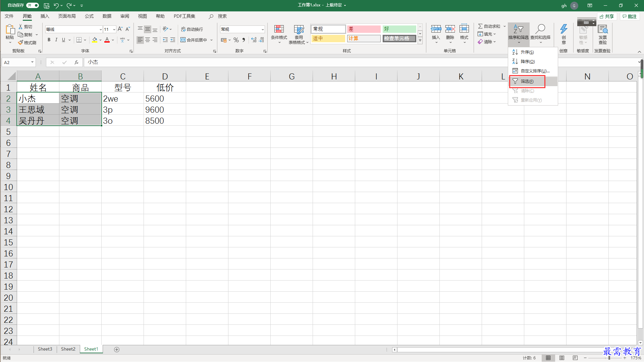The image size is (644, 362).
Task: Click the Comments button
Action: 630,16
